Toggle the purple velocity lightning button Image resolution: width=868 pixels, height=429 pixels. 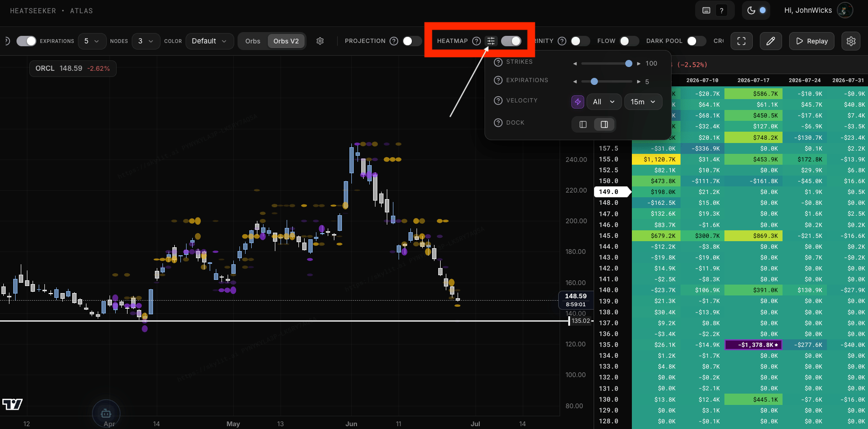pos(578,101)
